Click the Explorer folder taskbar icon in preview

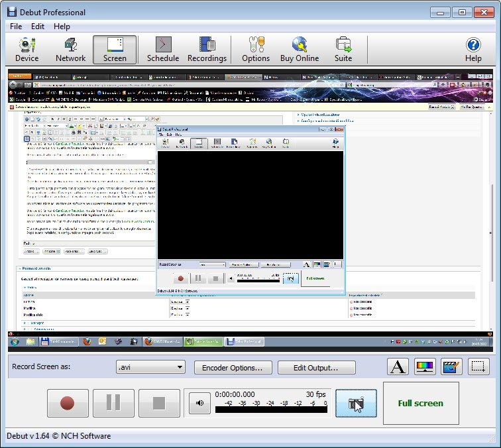30,341
